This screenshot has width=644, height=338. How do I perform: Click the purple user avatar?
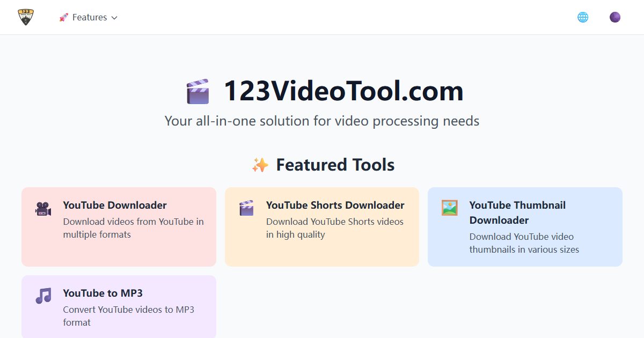click(x=615, y=17)
